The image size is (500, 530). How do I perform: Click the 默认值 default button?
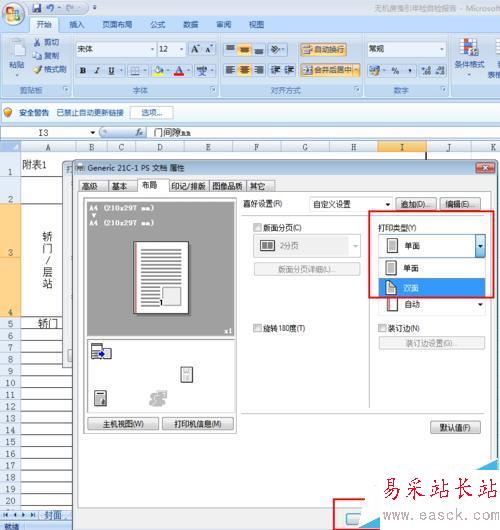455,428
